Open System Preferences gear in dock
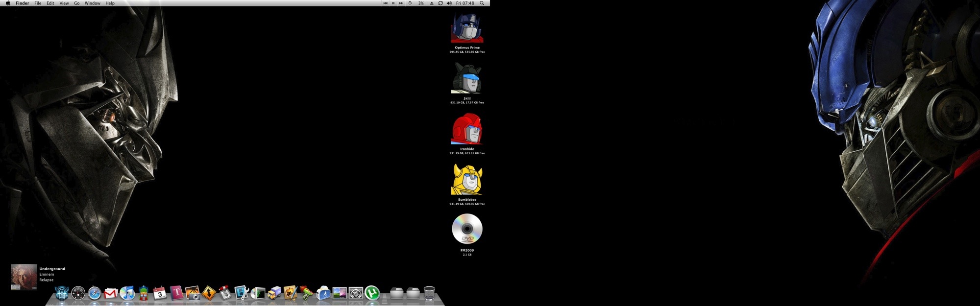The height and width of the screenshot is (306, 980). (x=356, y=293)
